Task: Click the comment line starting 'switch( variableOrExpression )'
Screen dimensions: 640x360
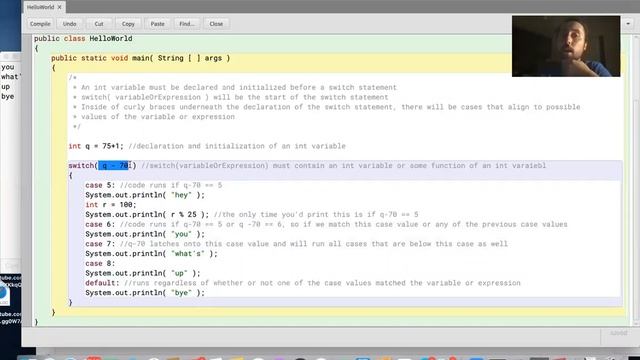Action: point(231,97)
